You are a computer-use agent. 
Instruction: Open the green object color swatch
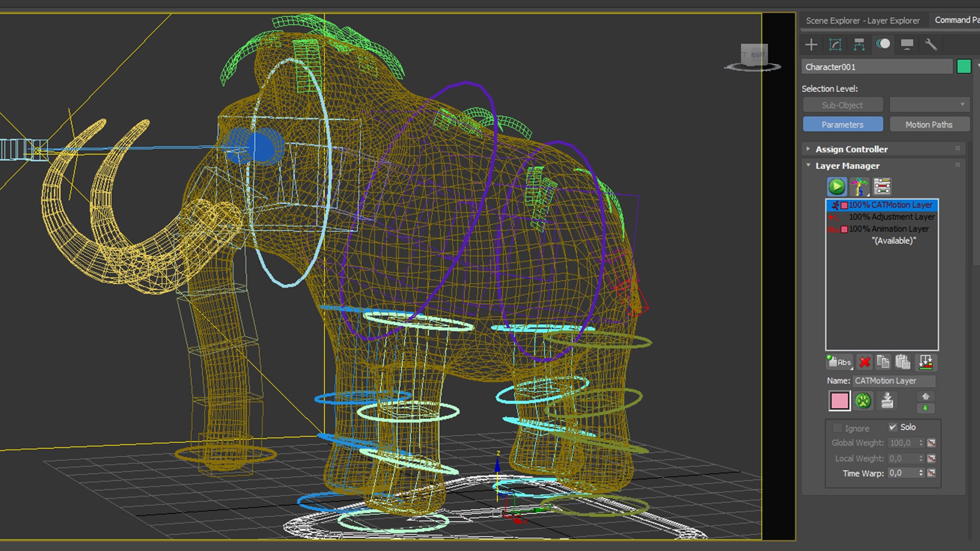(x=964, y=66)
